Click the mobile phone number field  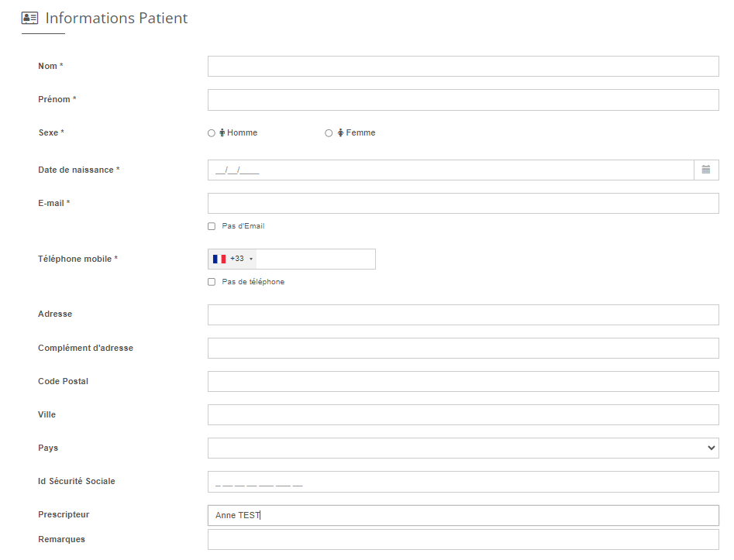pyautogui.click(x=316, y=259)
